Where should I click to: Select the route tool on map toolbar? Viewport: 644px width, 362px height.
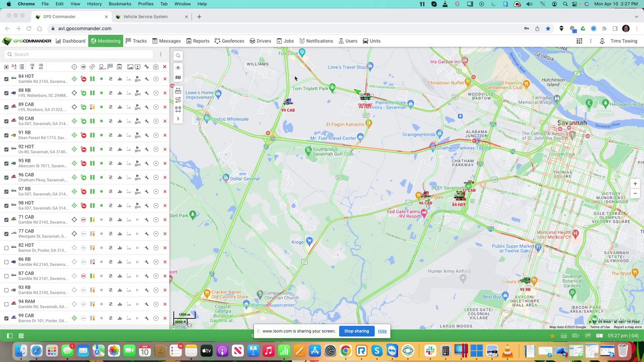pyautogui.click(x=178, y=100)
